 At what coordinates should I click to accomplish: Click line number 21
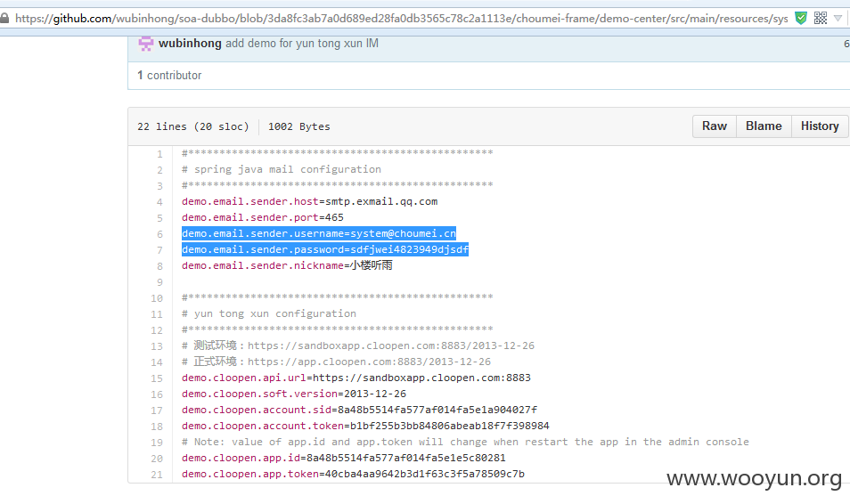pyautogui.click(x=157, y=475)
